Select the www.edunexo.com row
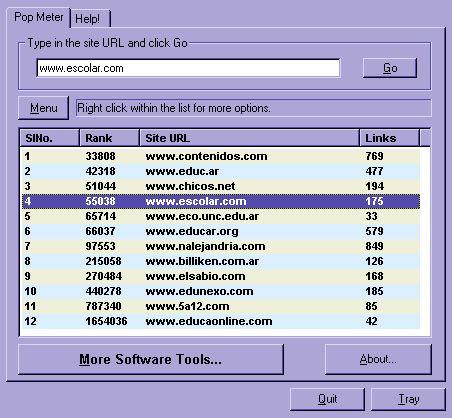This screenshot has width=452, height=418. pos(221,291)
